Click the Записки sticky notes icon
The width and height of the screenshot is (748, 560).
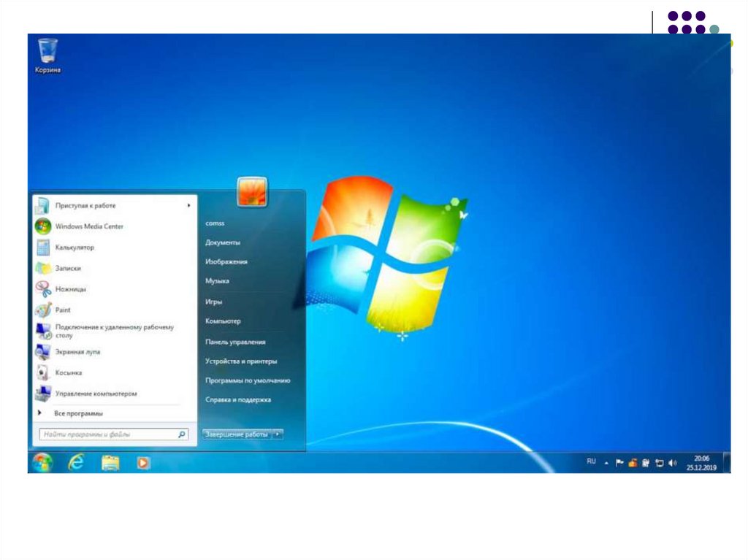43,268
